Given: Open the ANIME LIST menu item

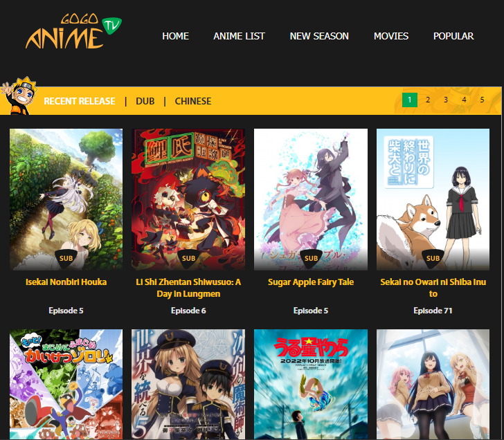Looking at the screenshot, I should (239, 36).
